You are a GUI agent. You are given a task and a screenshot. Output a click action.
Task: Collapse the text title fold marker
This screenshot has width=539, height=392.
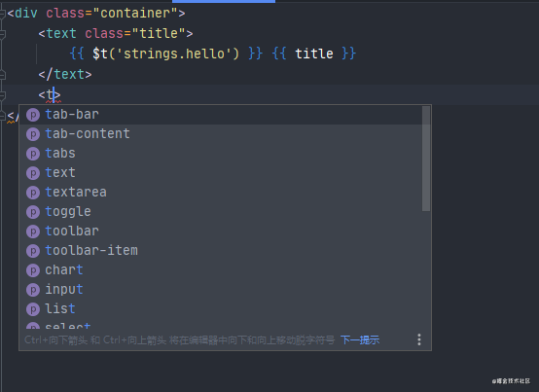pos(2,34)
